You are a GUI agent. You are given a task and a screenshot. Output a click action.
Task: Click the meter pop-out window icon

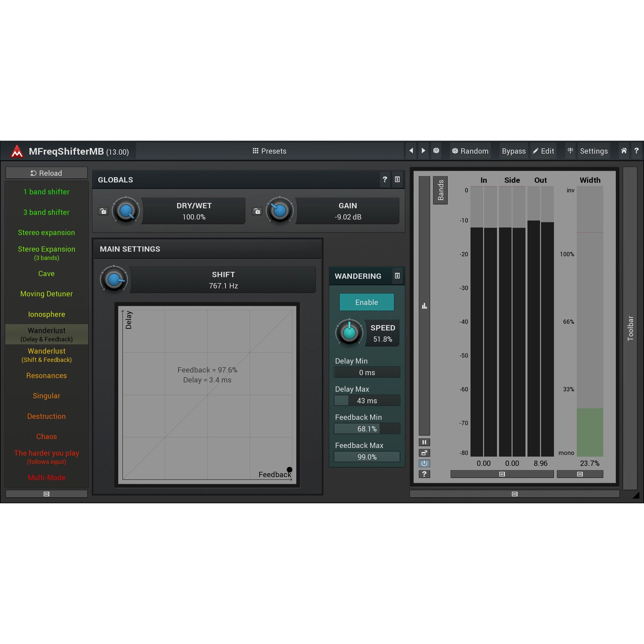tap(424, 453)
